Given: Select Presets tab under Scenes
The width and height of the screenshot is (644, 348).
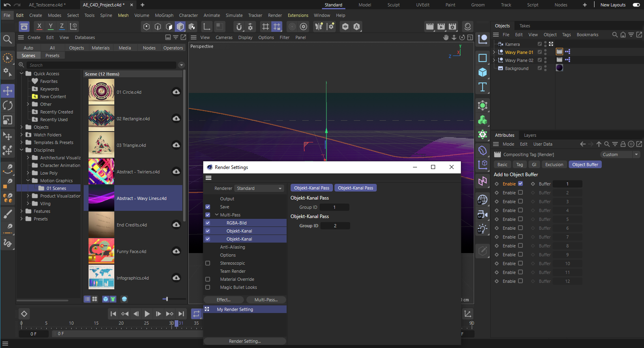Looking at the screenshot, I should coord(52,56).
